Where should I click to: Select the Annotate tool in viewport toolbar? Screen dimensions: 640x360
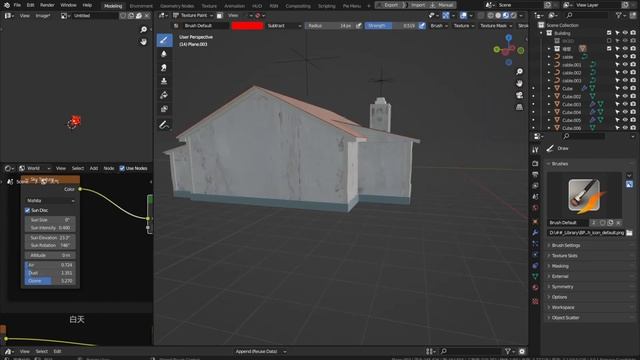164,125
